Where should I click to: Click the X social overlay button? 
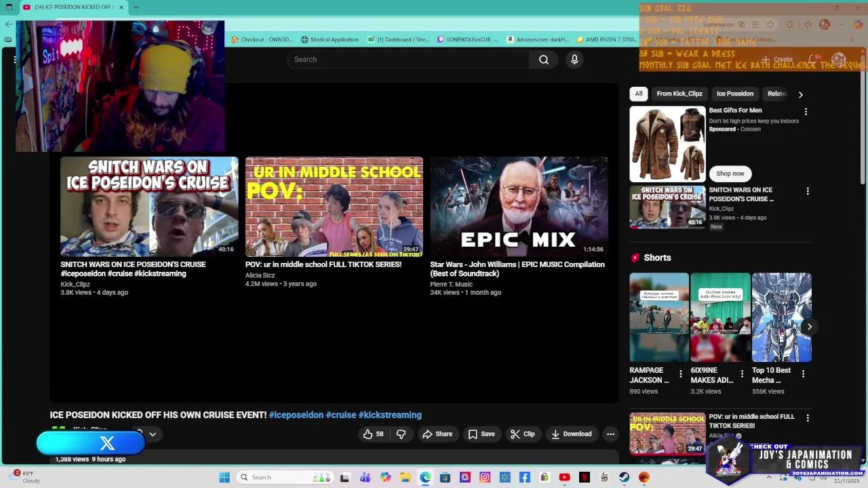click(x=91, y=443)
